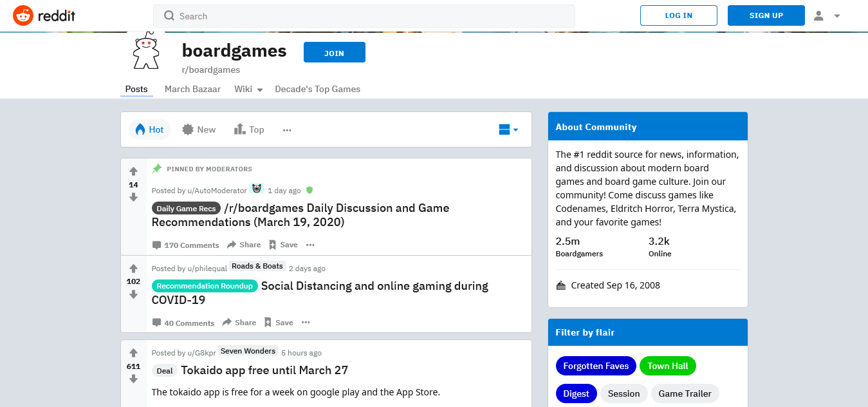
Task: Upvote the Tokaido app deal post
Action: pyautogui.click(x=133, y=352)
